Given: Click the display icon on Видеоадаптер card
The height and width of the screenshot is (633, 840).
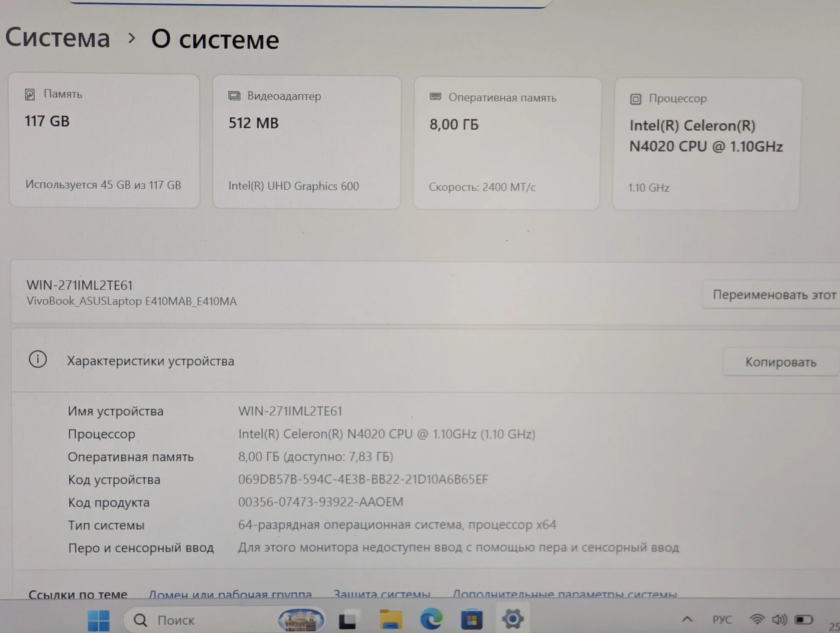Looking at the screenshot, I should (234, 96).
